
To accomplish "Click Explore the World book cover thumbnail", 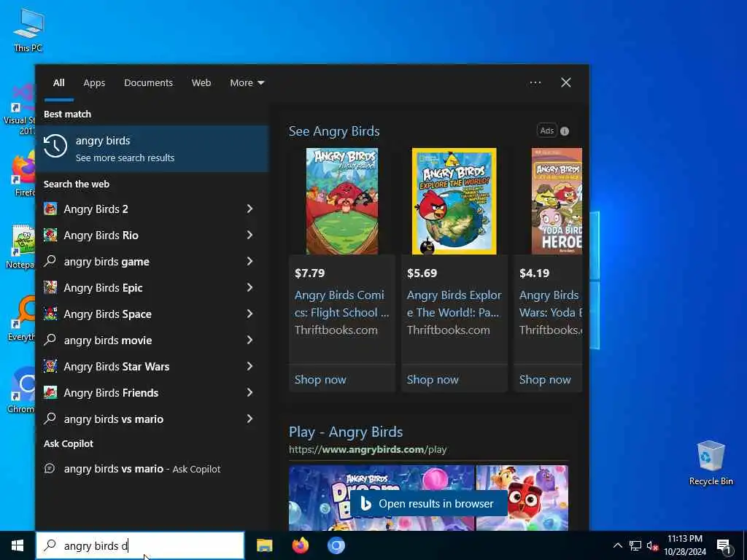I will coord(454,201).
